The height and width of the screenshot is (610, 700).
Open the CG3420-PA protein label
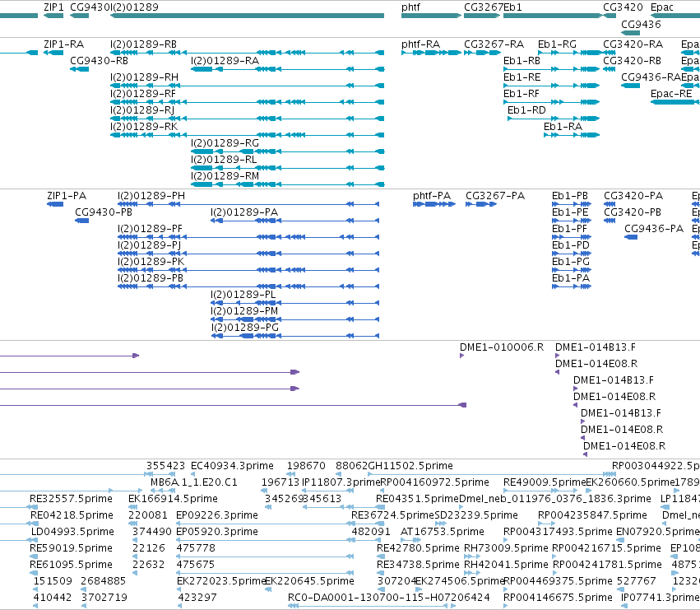(633, 196)
